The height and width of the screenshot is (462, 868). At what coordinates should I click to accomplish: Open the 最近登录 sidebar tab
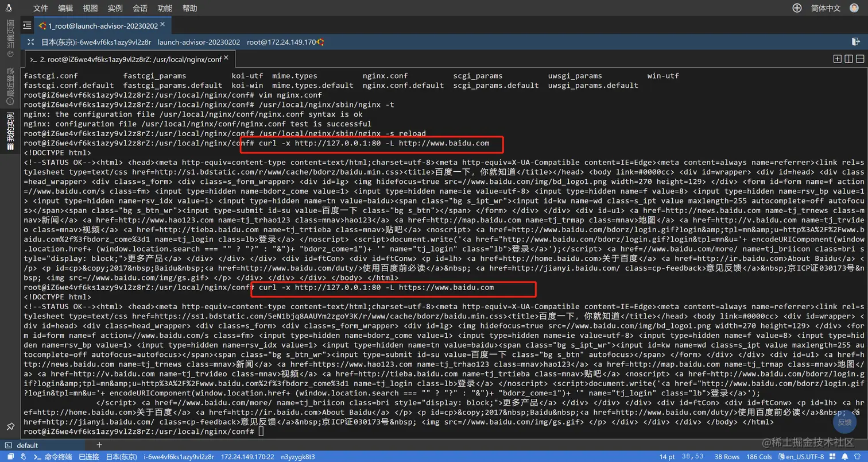tap(10, 86)
